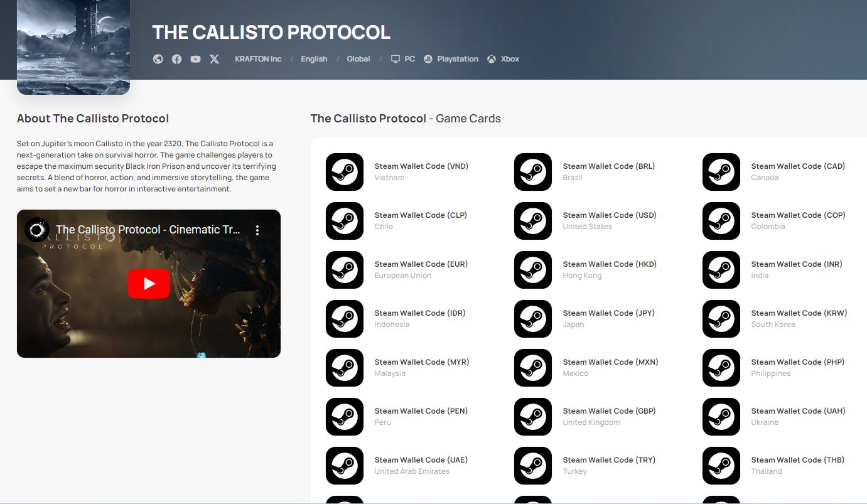This screenshot has width=867, height=504.
Task: Click Steam icon for Wallet Code (VND)
Action: tap(345, 172)
